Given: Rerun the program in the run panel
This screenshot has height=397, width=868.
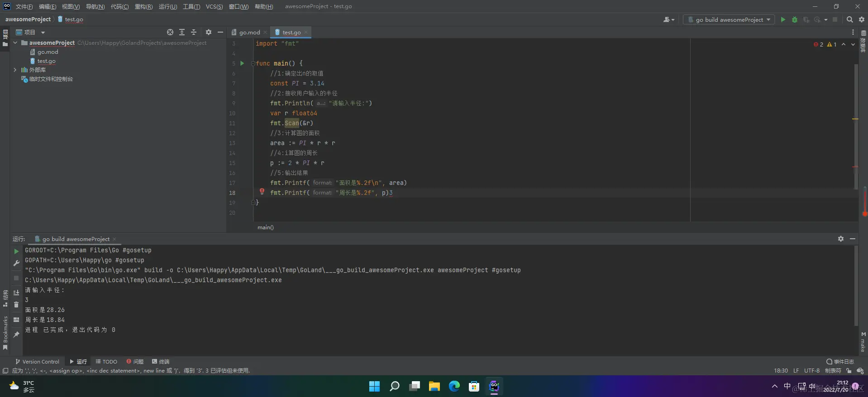Looking at the screenshot, I should pyautogui.click(x=16, y=251).
